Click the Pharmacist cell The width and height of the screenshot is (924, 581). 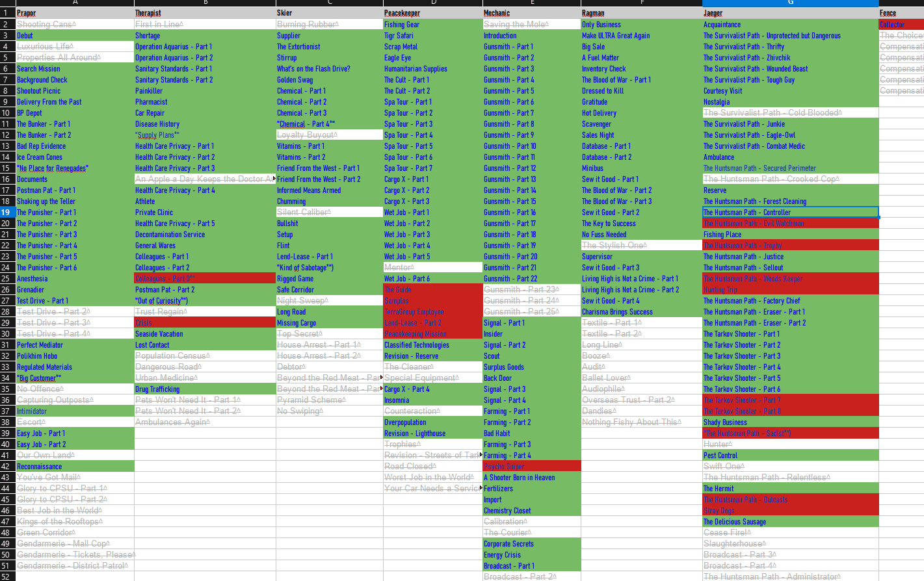pos(205,102)
